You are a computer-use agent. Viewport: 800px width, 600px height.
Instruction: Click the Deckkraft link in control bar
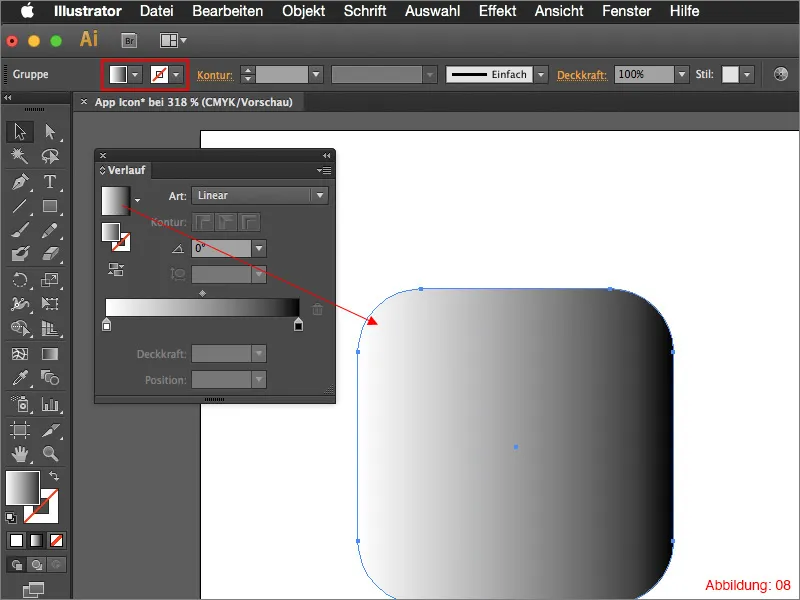pos(582,75)
